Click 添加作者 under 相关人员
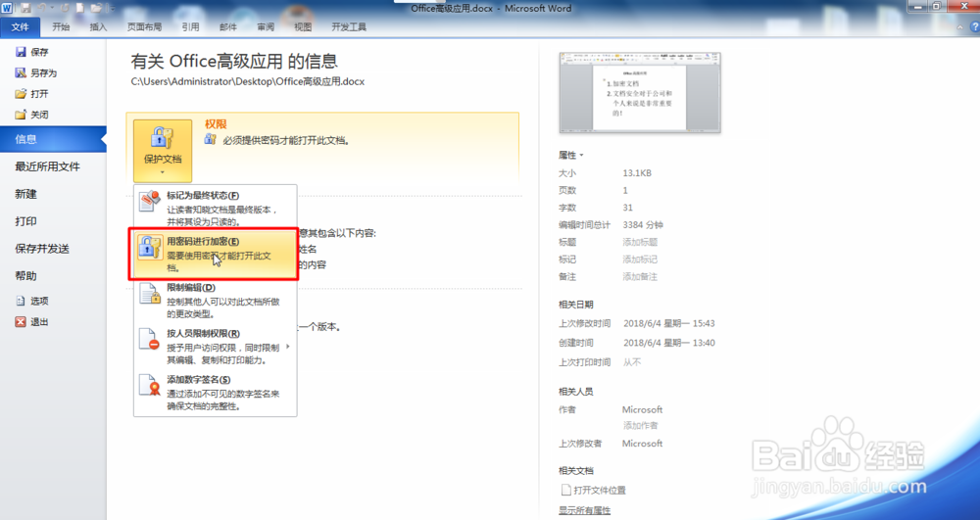 tap(640, 425)
